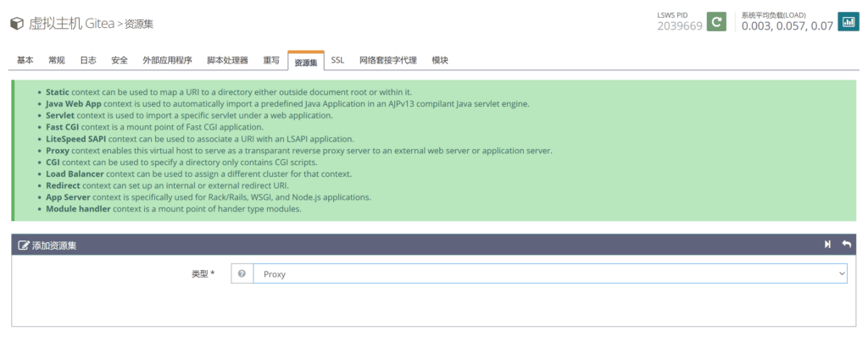Image resolution: width=868 pixels, height=342 pixels.
Task: Switch to the 模块 tab
Action: pyautogui.click(x=440, y=61)
